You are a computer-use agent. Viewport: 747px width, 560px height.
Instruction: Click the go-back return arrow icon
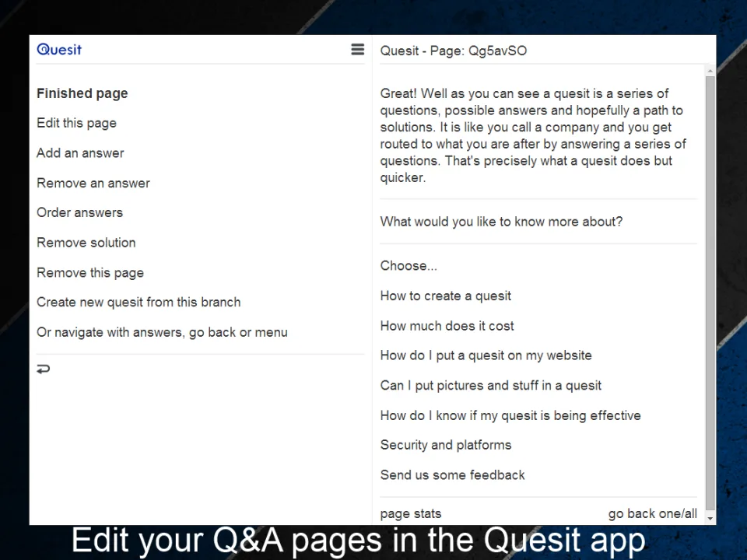(44, 369)
